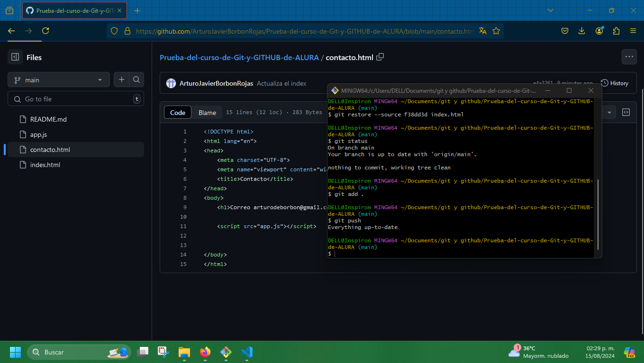This screenshot has height=363, width=644.
Task: Open Snipping Tool from the taskbar
Action: 163,352
